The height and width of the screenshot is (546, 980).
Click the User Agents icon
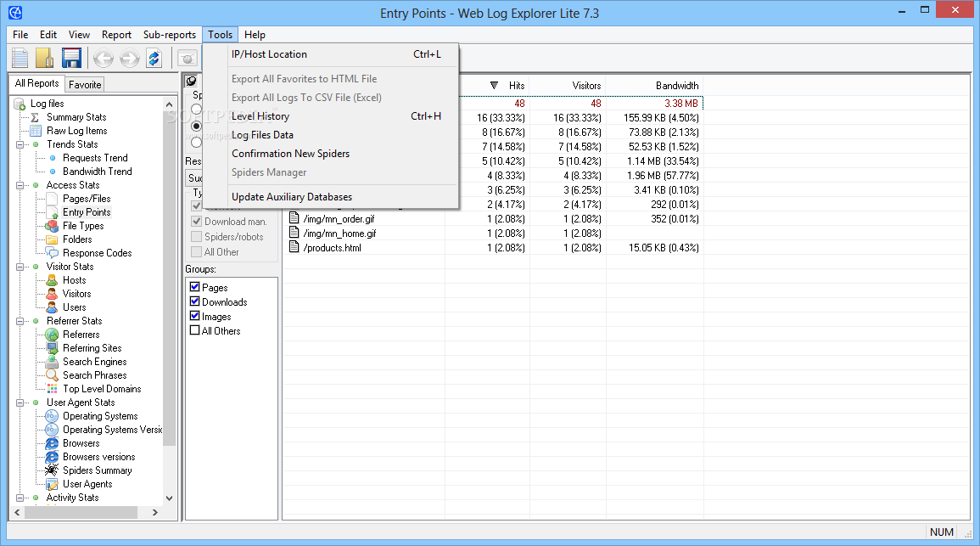(53, 484)
